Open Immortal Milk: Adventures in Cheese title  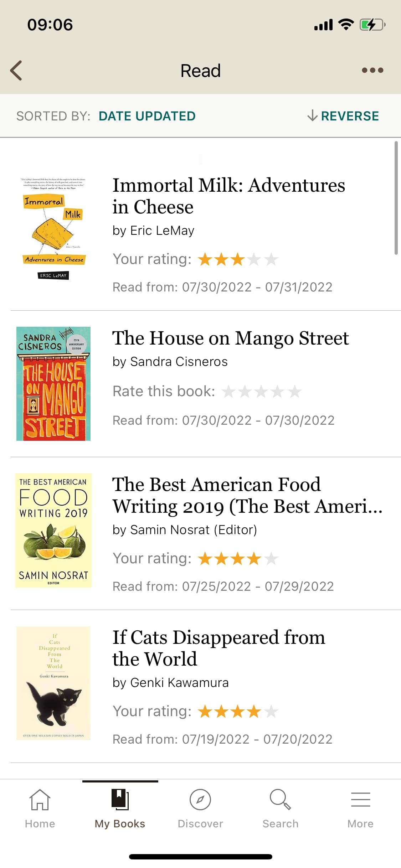coord(228,196)
